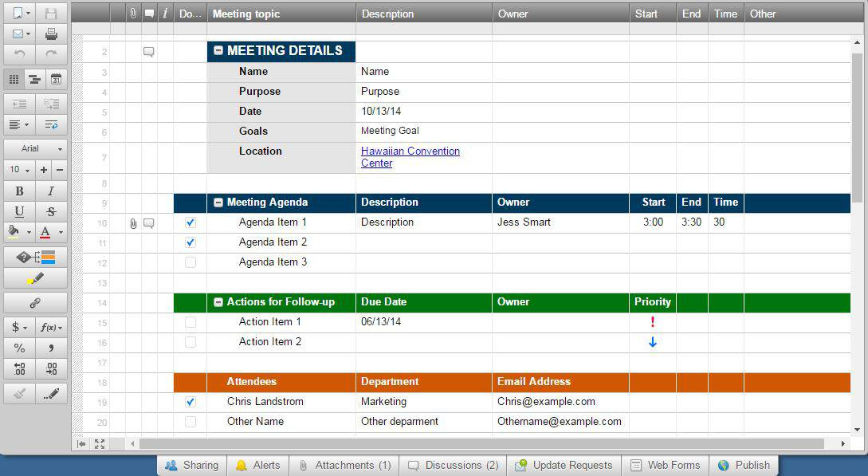Open the text alignment dropdown

19,124
